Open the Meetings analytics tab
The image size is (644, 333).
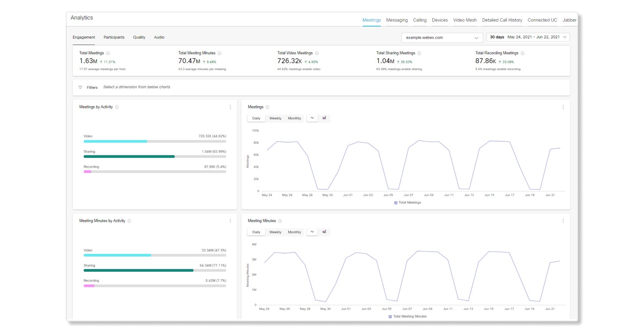[x=372, y=20]
